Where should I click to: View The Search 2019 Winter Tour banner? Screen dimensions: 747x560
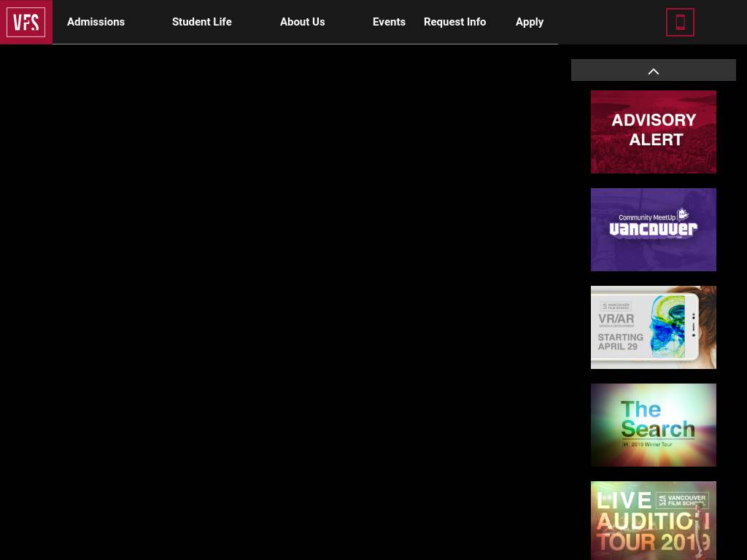click(653, 425)
